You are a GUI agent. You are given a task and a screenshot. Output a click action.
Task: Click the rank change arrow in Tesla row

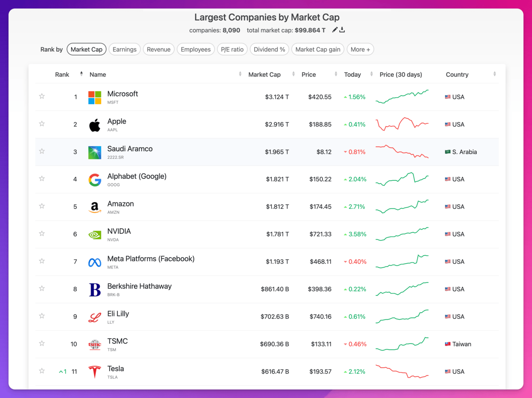point(61,372)
